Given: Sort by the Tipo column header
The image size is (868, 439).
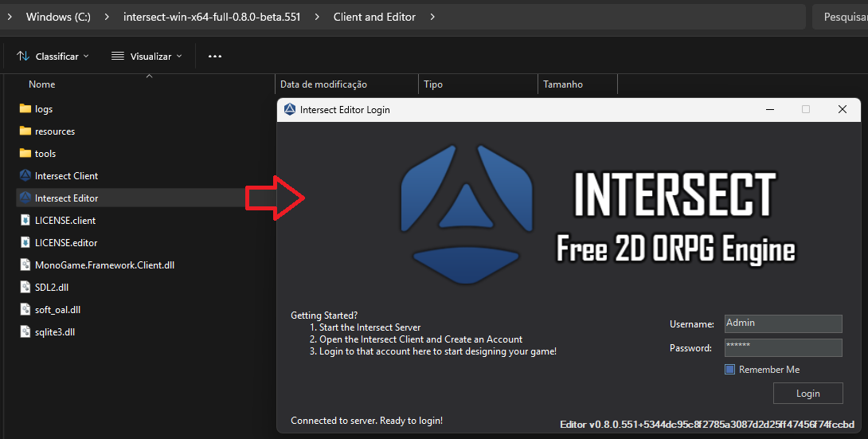Looking at the screenshot, I should click(x=433, y=84).
